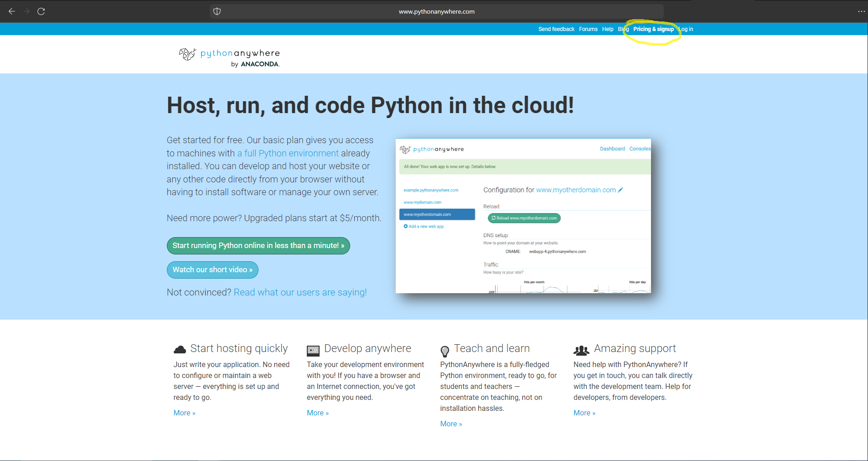Go back using browser back arrow
The image size is (868, 461).
click(12, 11)
